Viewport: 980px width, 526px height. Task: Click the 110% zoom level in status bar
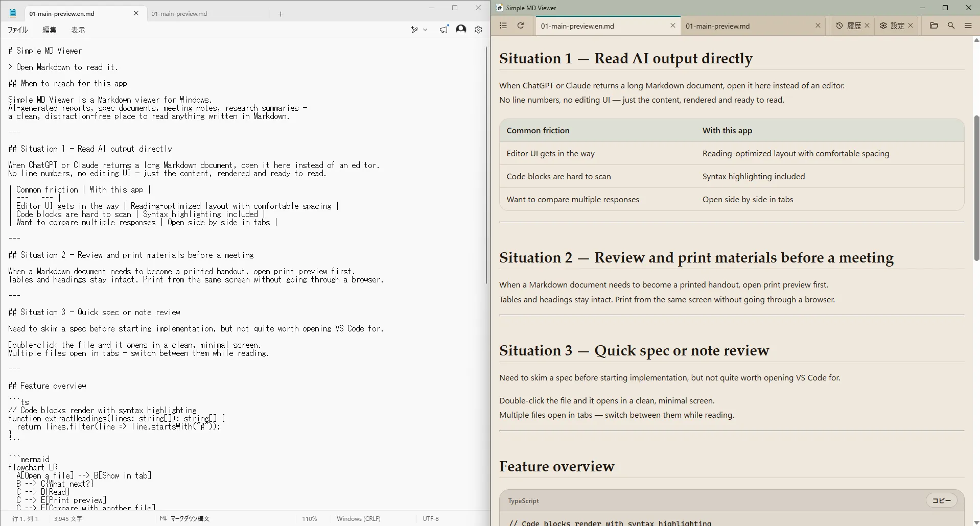310,518
